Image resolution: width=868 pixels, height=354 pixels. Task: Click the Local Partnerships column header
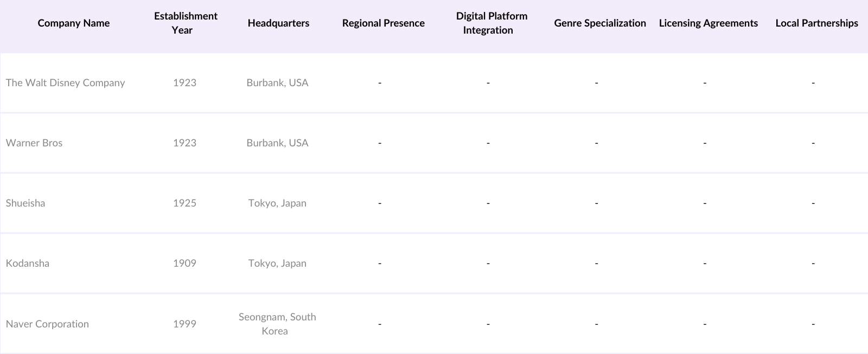pyautogui.click(x=816, y=23)
